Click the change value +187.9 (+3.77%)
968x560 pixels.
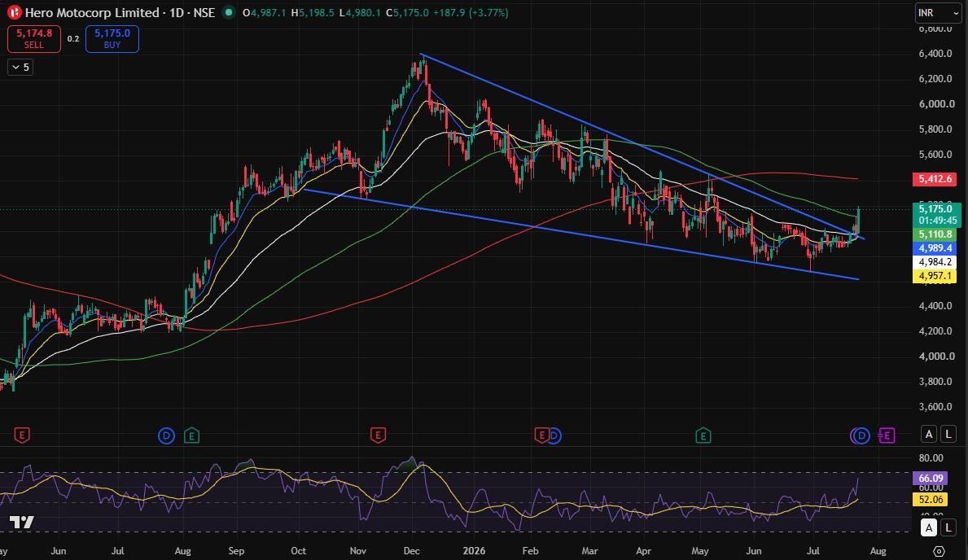(471, 12)
